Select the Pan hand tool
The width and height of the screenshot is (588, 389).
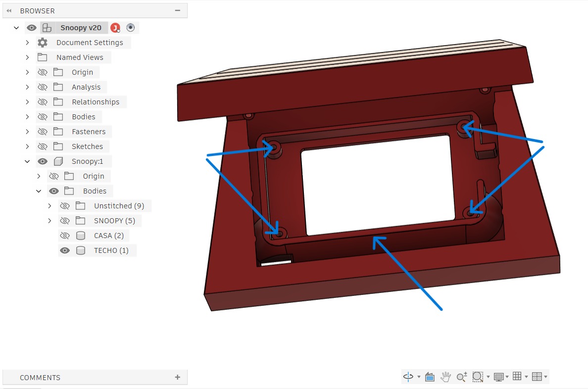tap(445, 377)
